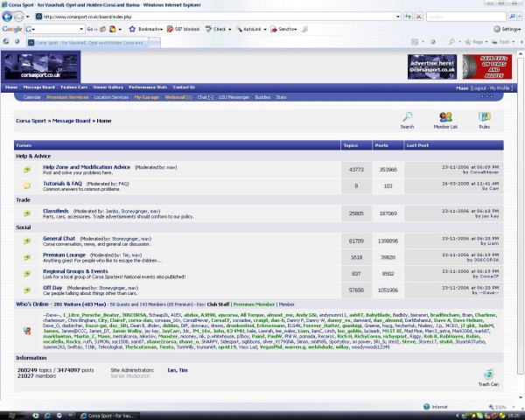Click the AutoLink toolbar icon

(x=239, y=29)
